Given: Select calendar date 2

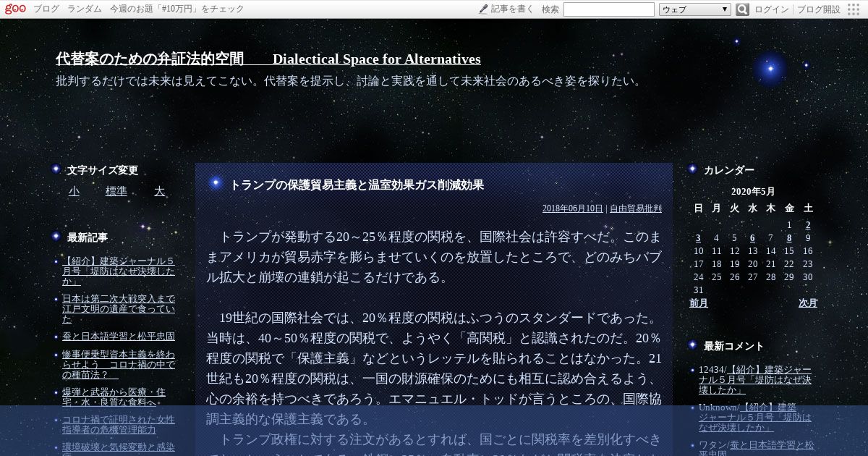Looking at the screenshot, I should 808,225.
